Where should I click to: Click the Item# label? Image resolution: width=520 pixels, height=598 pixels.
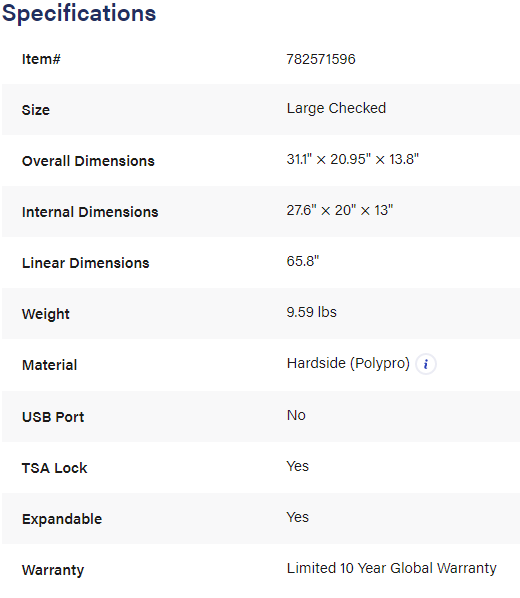coord(41,59)
